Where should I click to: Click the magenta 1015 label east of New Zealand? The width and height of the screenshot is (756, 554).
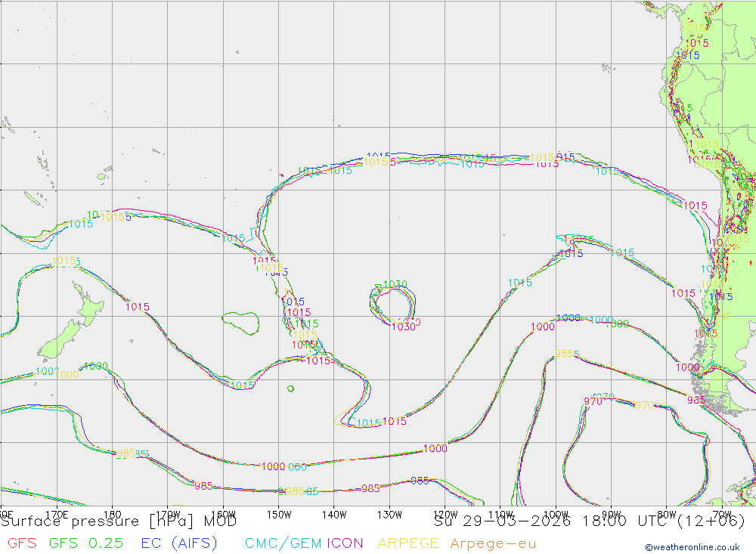pyautogui.click(x=138, y=307)
